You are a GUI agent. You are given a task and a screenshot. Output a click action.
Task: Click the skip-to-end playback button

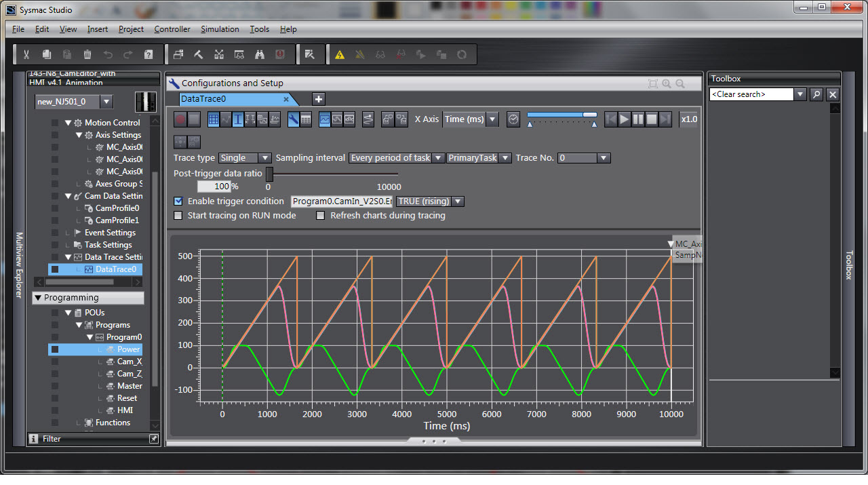click(x=665, y=119)
